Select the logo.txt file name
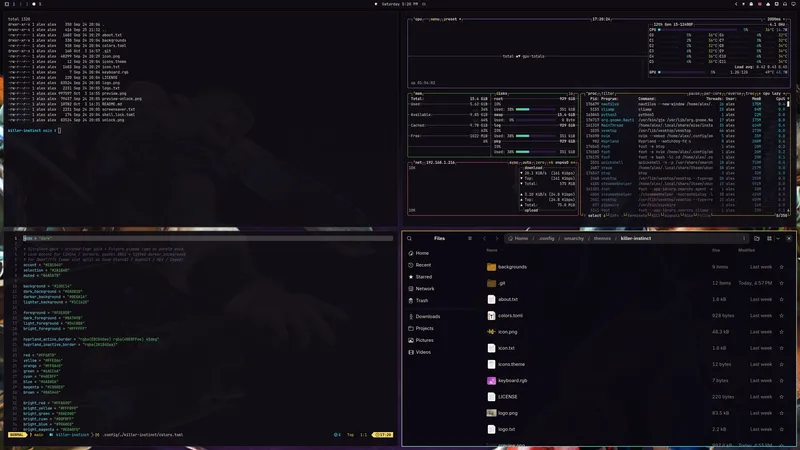Viewport: 800px width, 450px height. (506, 430)
